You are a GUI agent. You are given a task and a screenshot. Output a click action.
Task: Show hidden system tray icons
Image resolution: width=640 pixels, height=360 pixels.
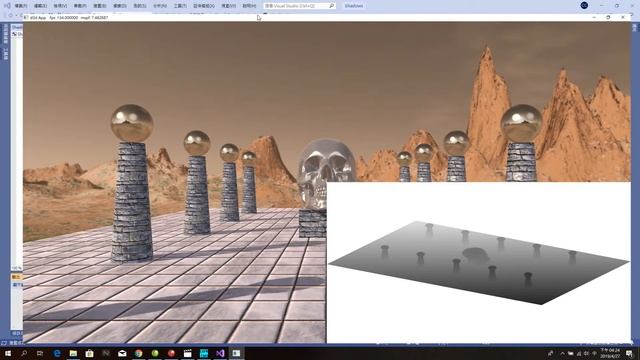click(x=562, y=353)
